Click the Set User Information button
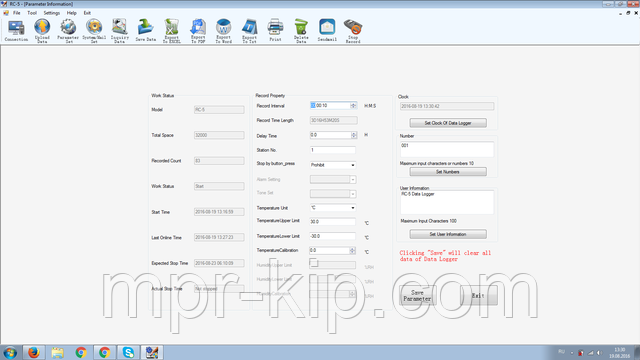Screen dimensions: 640x360 click(448, 234)
